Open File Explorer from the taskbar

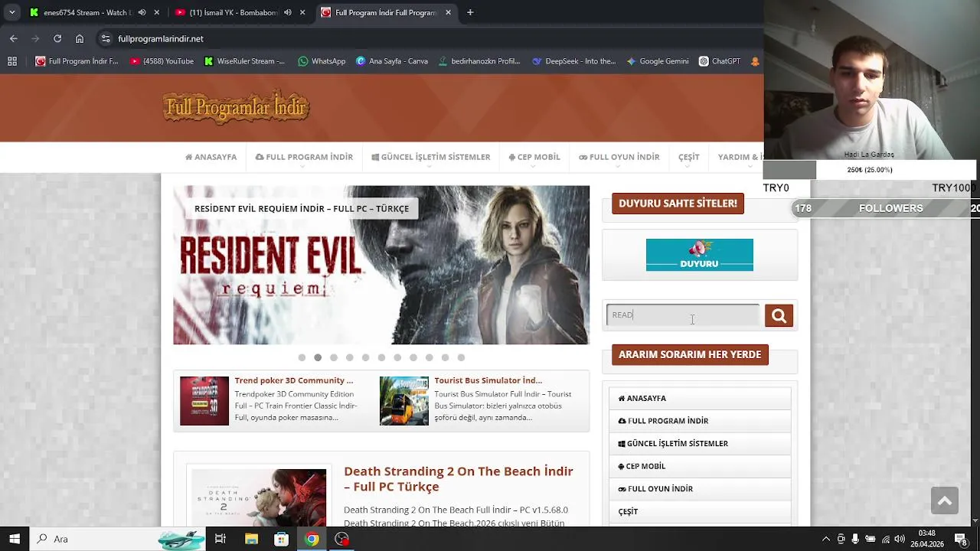(251, 539)
